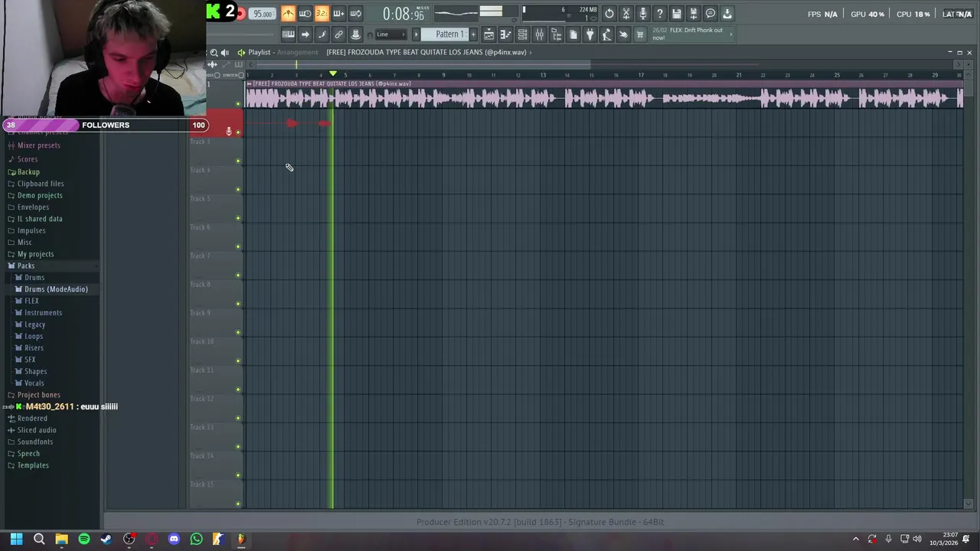980x551 pixels.
Task: Expand the Backup folder
Action: (28, 171)
